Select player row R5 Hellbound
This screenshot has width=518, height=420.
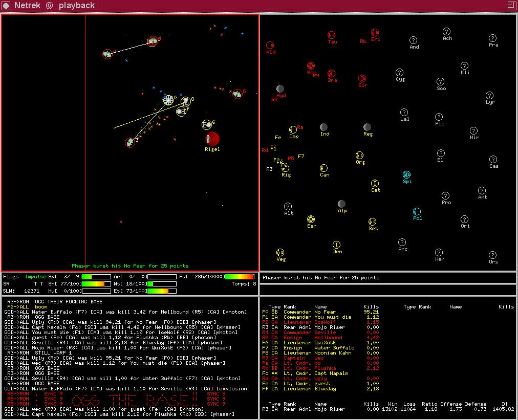(320, 338)
